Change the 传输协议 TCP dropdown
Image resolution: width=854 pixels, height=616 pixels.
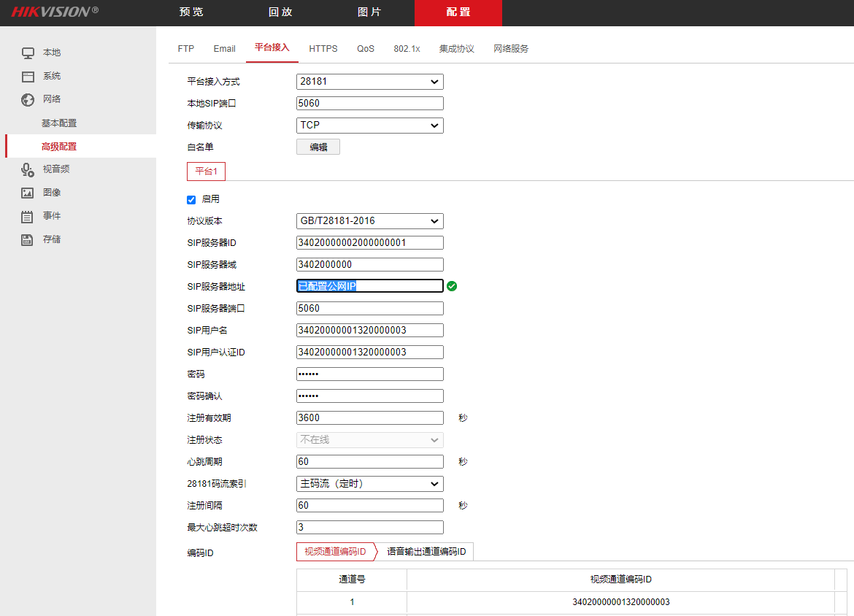(369, 125)
